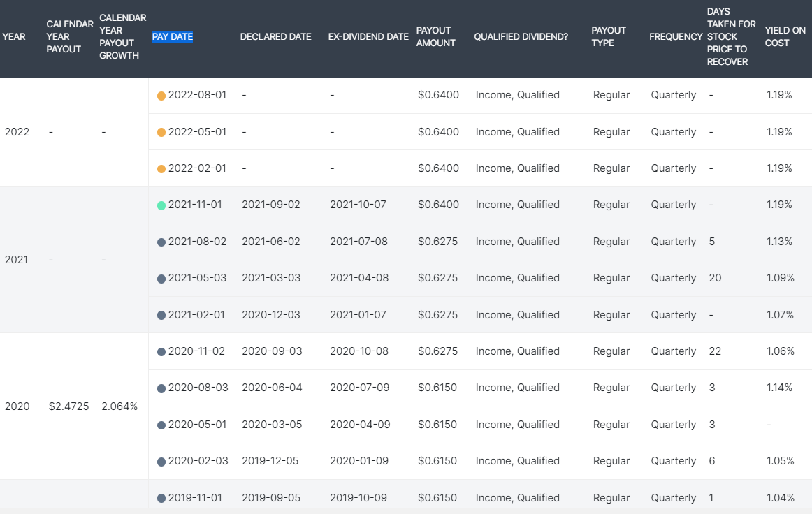Click green status dot beside 2021-11-01

click(161, 205)
